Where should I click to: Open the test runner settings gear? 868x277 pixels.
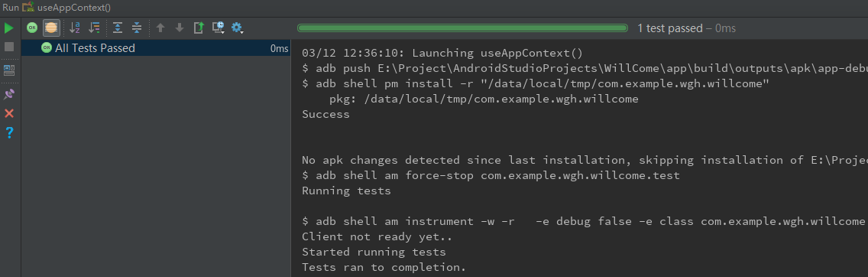point(238,28)
